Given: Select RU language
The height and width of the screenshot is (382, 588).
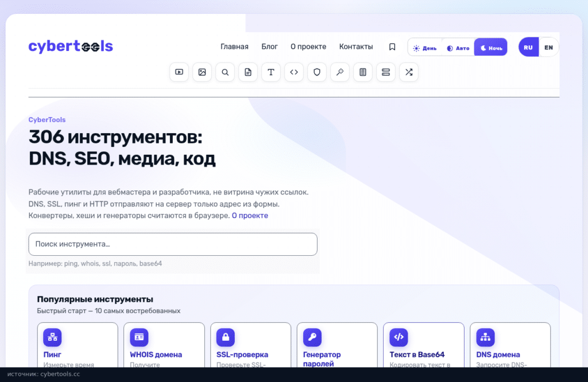Looking at the screenshot, I should tap(528, 47).
